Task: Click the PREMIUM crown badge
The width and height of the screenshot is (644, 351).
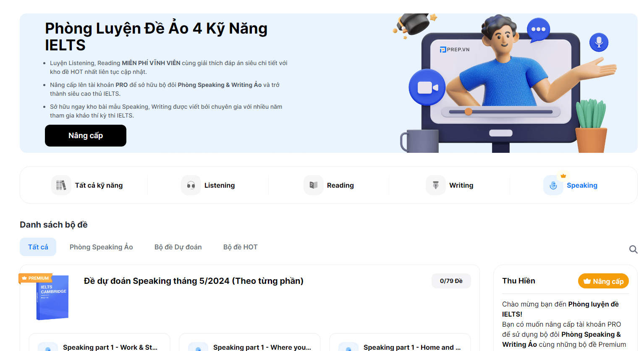Action: 35,278
